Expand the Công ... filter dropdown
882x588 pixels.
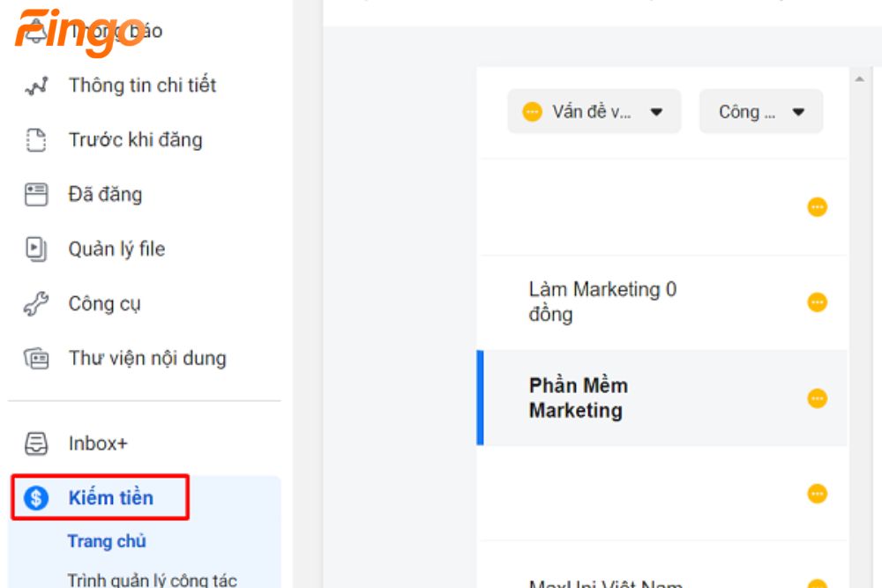(x=761, y=111)
